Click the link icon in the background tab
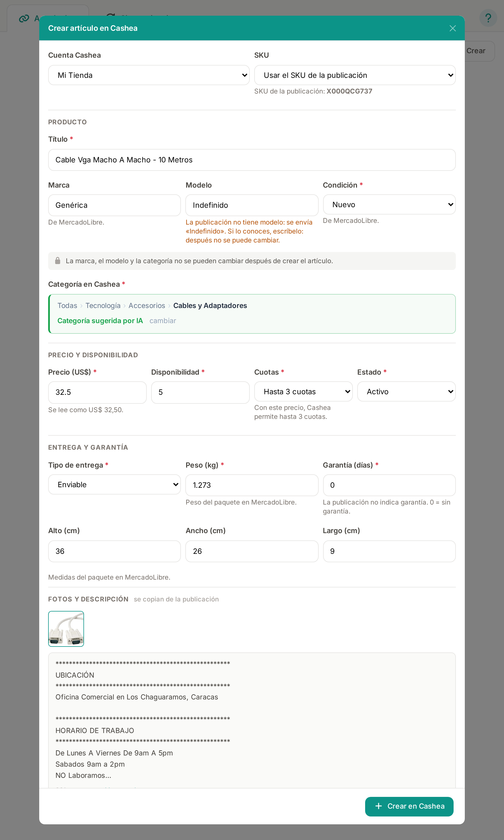The height and width of the screenshot is (840, 504). coord(24,18)
